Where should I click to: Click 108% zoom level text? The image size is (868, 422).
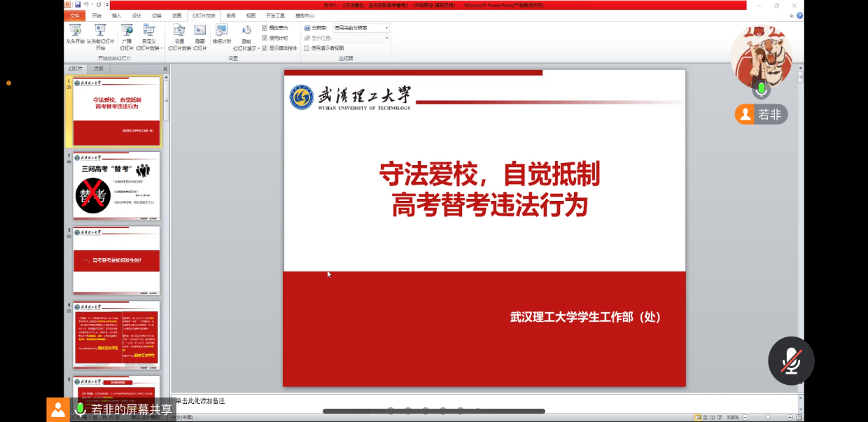tap(734, 417)
